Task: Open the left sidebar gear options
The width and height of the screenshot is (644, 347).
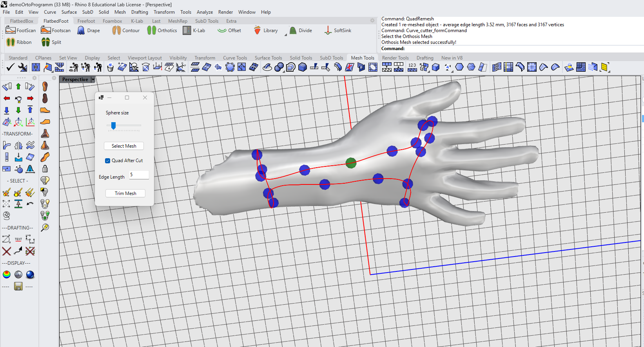Action: point(34,78)
